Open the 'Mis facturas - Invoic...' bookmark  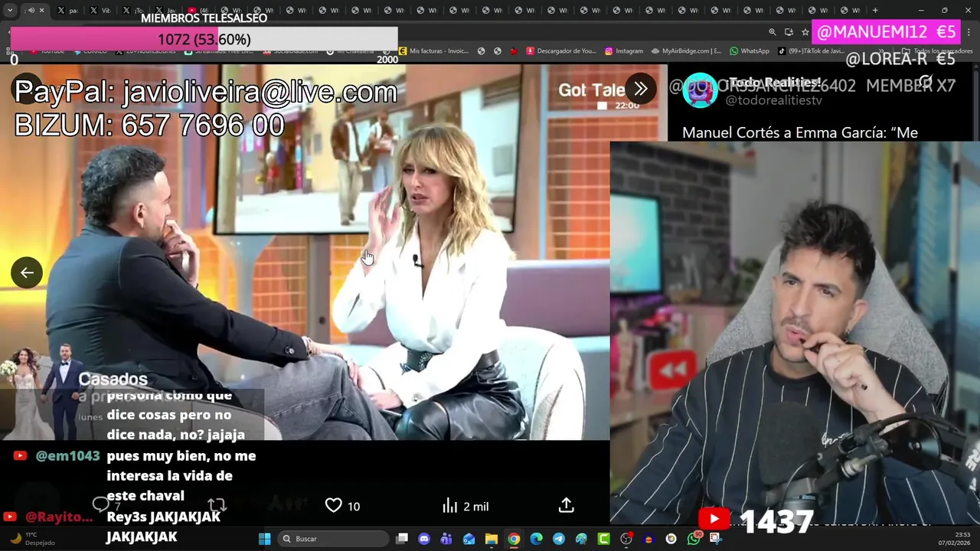pyautogui.click(x=433, y=51)
